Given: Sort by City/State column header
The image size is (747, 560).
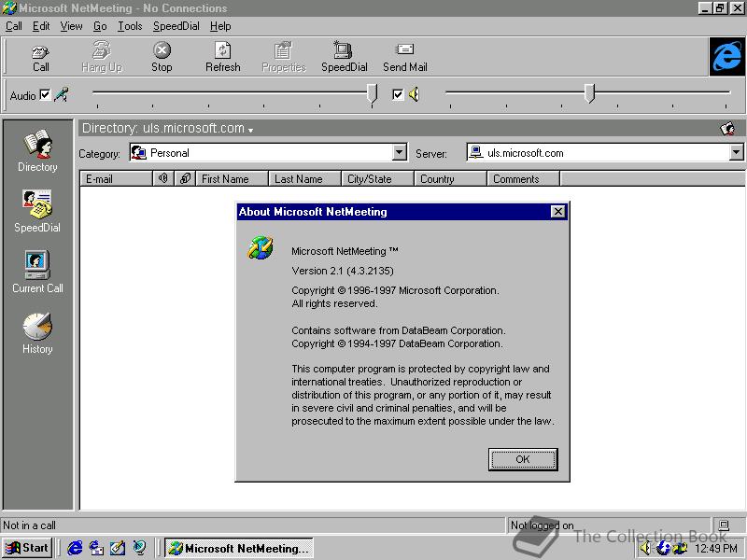Looking at the screenshot, I should pyautogui.click(x=378, y=178).
